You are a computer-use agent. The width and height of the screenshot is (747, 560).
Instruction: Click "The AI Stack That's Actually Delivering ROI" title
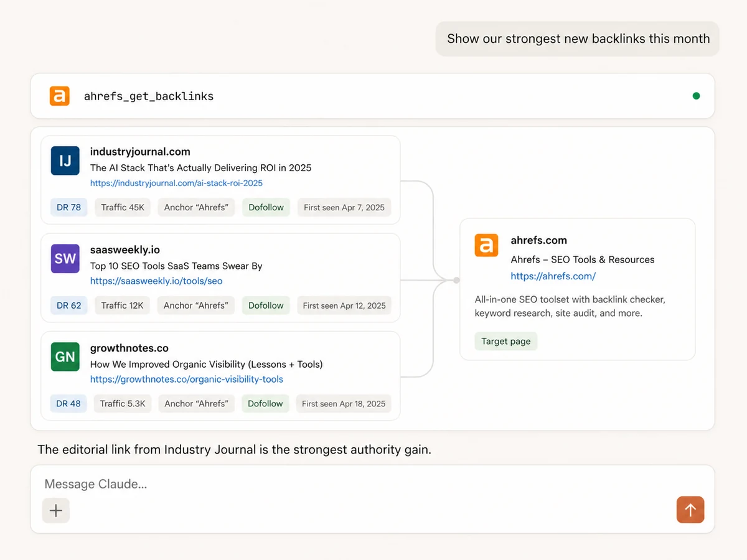coord(200,167)
